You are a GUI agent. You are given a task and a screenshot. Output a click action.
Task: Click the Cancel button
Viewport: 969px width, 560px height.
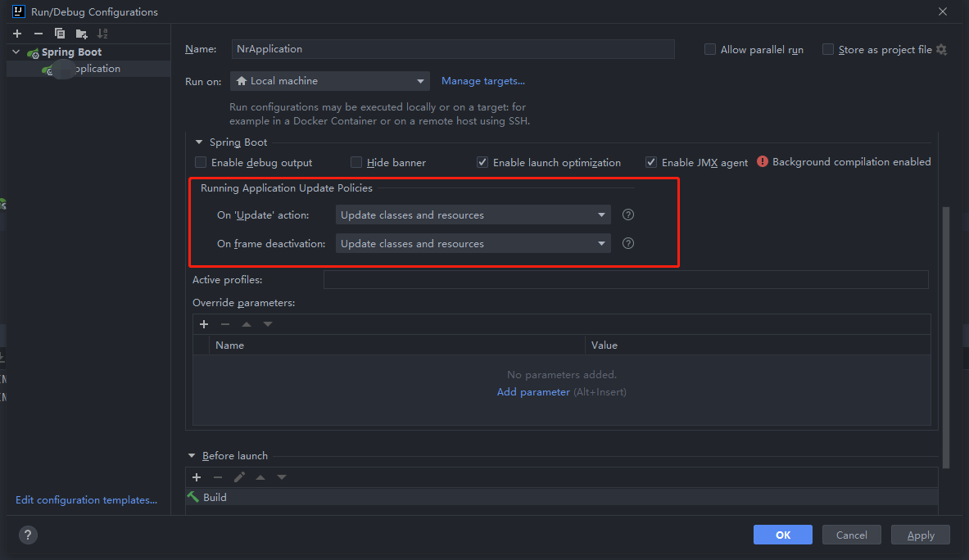[x=852, y=535]
